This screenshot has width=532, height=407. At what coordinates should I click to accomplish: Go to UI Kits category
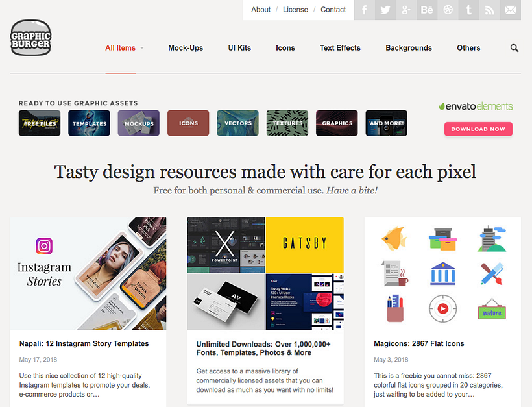coord(239,48)
